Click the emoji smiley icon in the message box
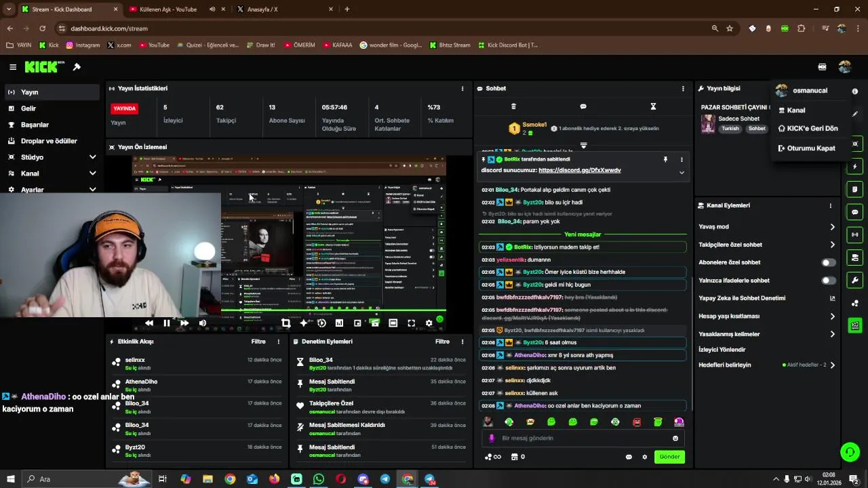The image size is (868, 488). [x=675, y=439]
